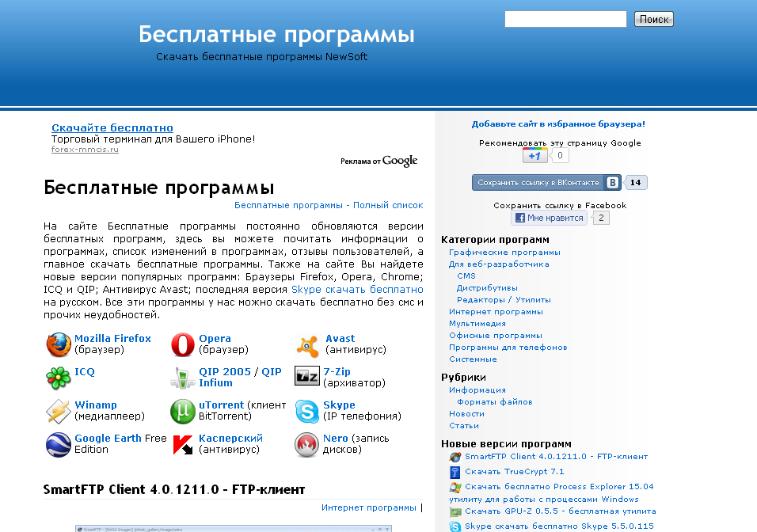Click the blue Skype logo icon

click(307, 412)
